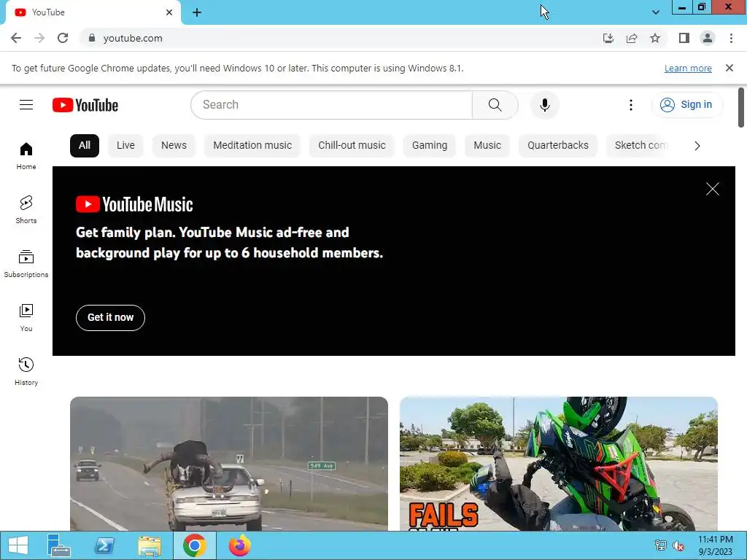The height and width of the screenshot is (560, 747).
Task: Open the taskbar clock showing 11:41 PM
Action: coord(715,545)
